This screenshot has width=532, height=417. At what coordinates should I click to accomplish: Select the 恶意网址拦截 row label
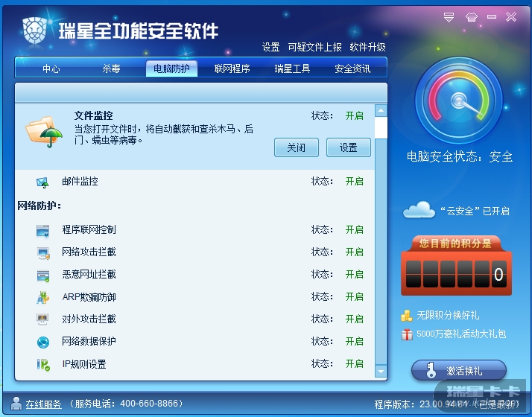click(x=89, y=274)
